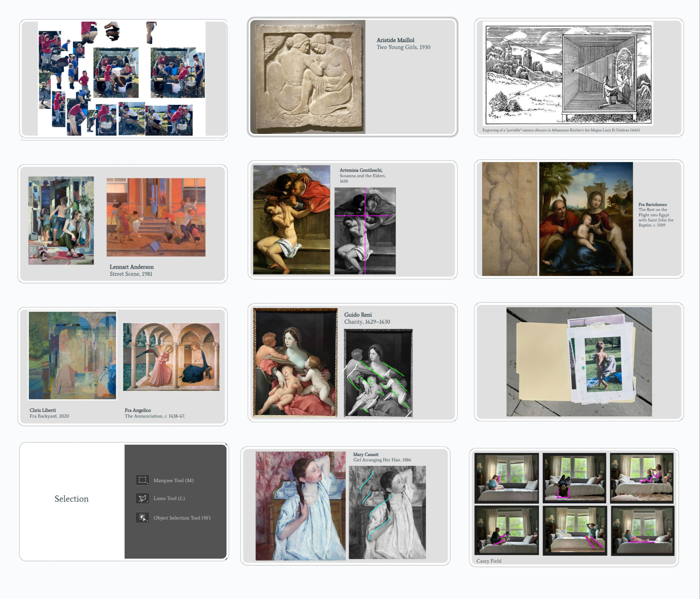This screenshot has height=599, width=700.
Task: Click the "Susanna and the Elders, 1610" caption
Action: tap(363, 178)
